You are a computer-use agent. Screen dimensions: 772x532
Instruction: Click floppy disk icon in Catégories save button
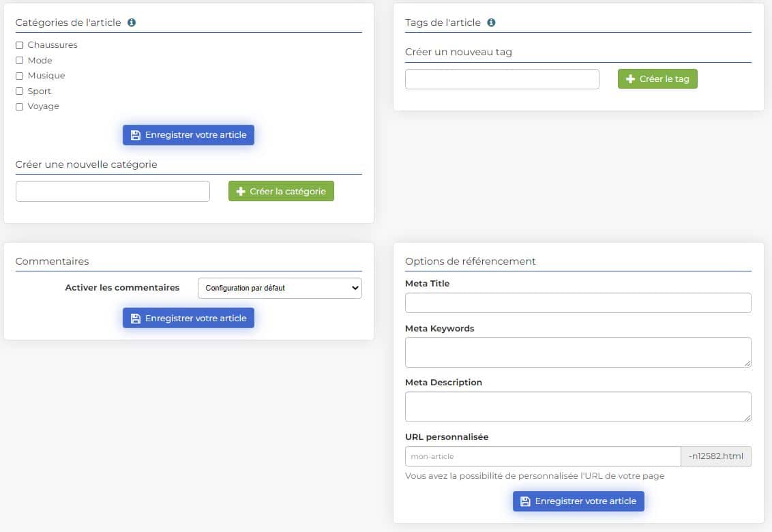click(x=135, y=135)
